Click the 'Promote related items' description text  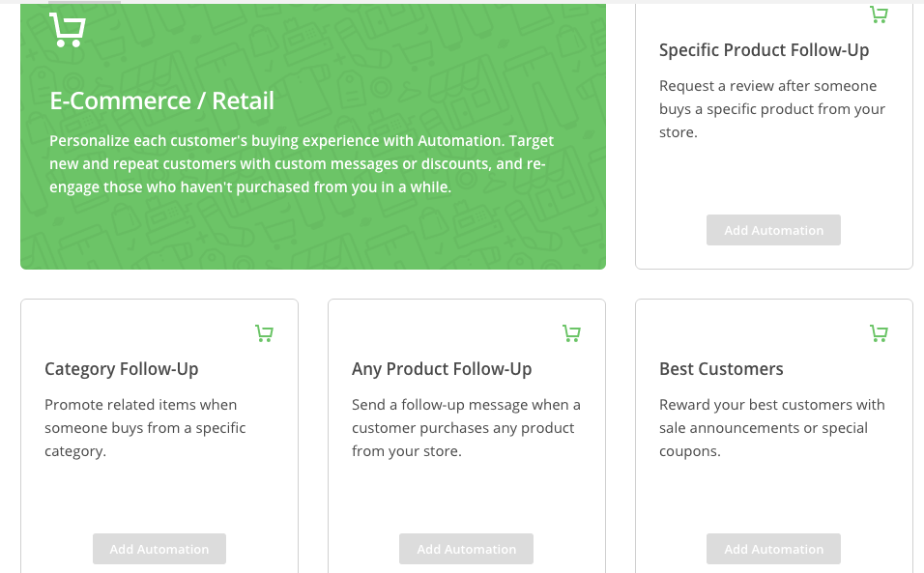[145, 428]
